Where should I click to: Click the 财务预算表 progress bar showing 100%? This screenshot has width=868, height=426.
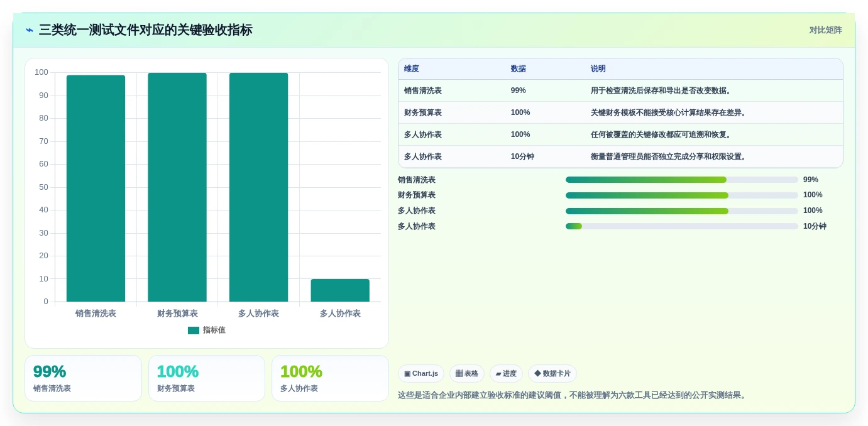pyautogui.click(x=682, y=195)
